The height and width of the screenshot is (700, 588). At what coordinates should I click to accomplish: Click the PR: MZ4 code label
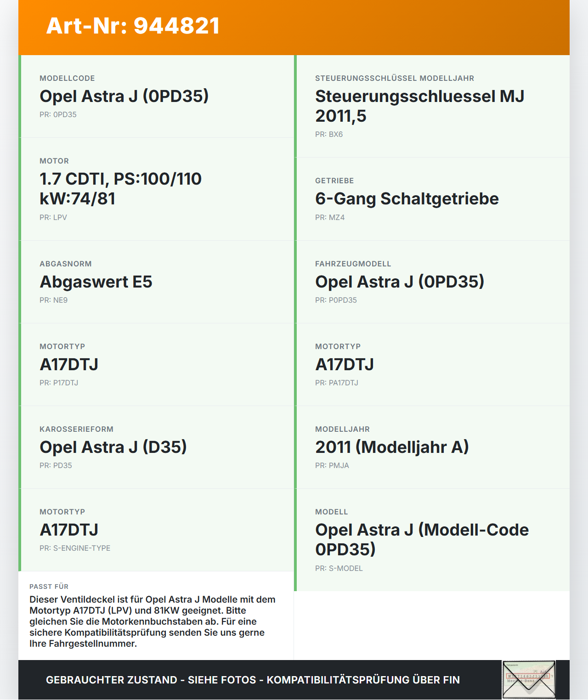pos(330,218)
